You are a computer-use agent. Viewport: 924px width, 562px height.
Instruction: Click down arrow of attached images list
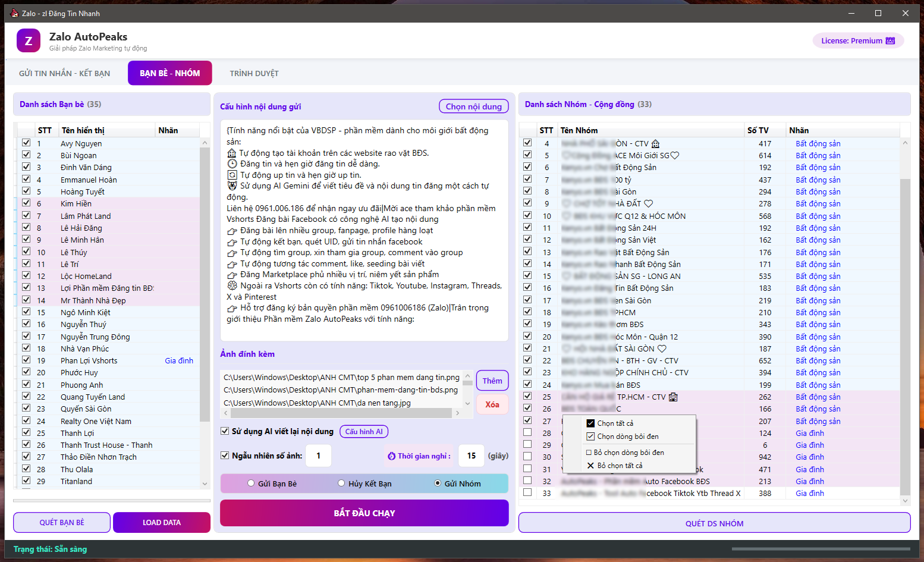tap(467, 403)
